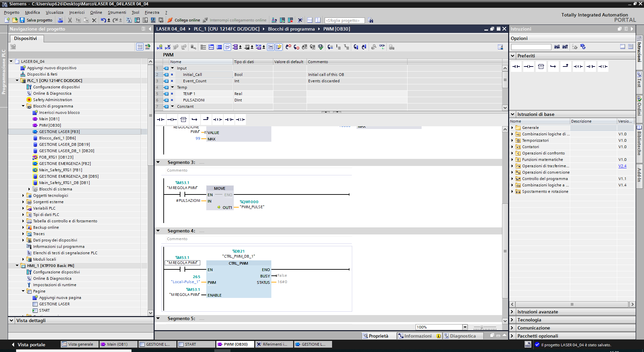Click the search down icon in Opzioni
Image resolution: width=644 pixels, height=352 pixels.
[x=557, y=47]
